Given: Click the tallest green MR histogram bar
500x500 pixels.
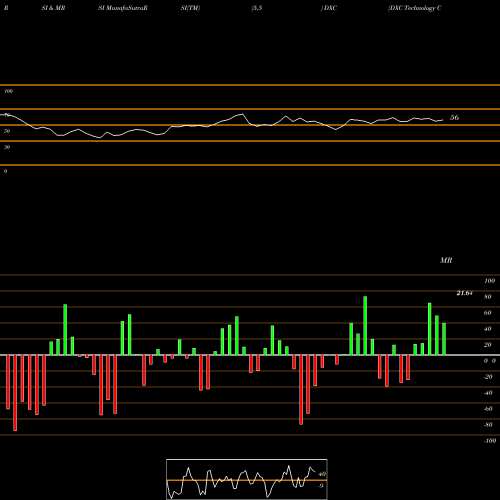Looking at the screenshot, I should click(x=365, y=326).
